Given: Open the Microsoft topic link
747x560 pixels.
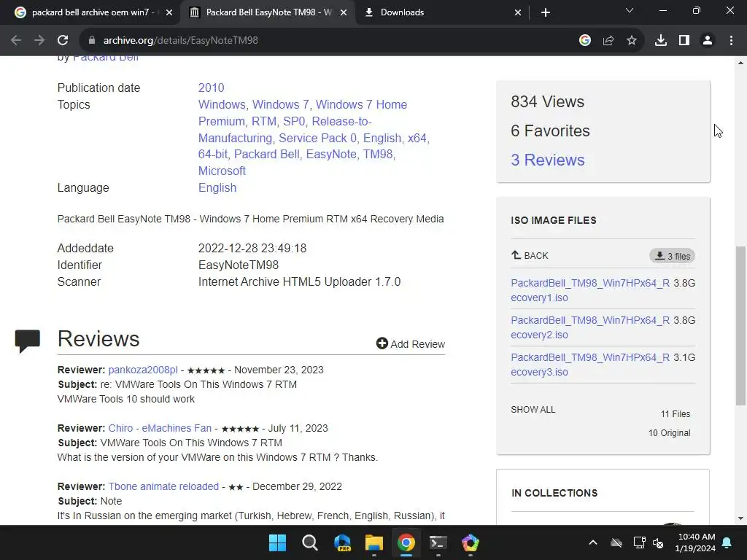Looking at the screenshot, I should pos(222,171).
